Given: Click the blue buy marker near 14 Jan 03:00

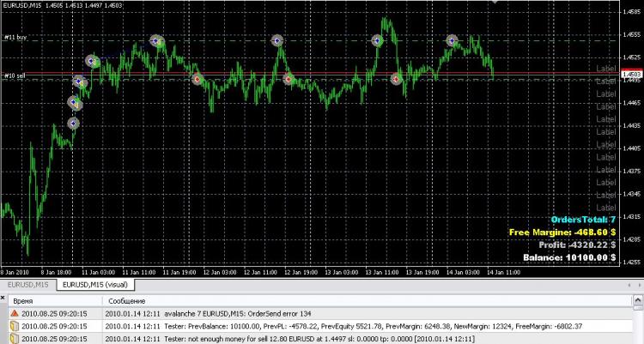Looking at the screenshot, I should [452, 40].
